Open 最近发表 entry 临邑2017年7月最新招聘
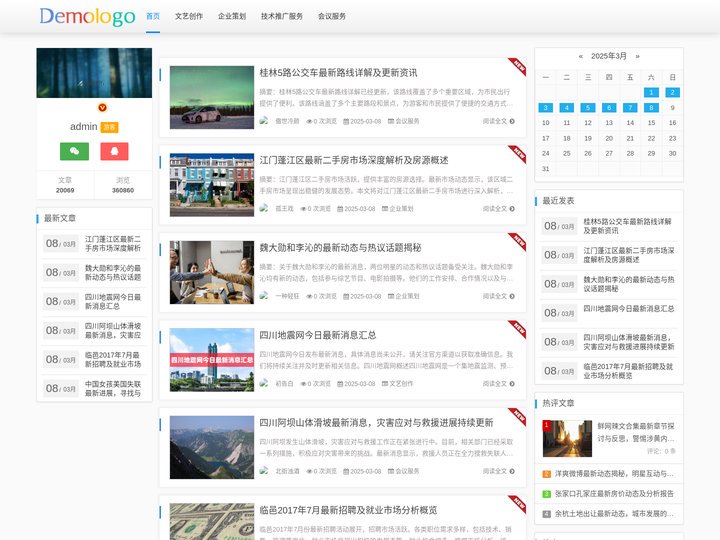Screen dimensions: 720x540 coord(628,371)
